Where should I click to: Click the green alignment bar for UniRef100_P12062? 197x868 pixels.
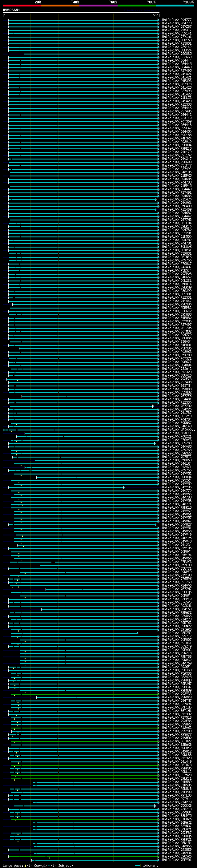tap(85, 728)
